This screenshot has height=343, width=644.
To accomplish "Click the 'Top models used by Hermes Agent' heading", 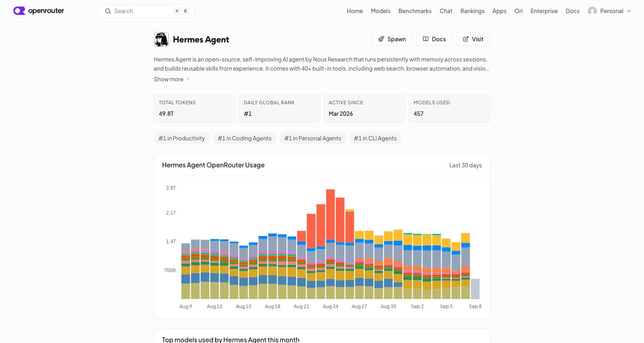I will pos(231,340).
